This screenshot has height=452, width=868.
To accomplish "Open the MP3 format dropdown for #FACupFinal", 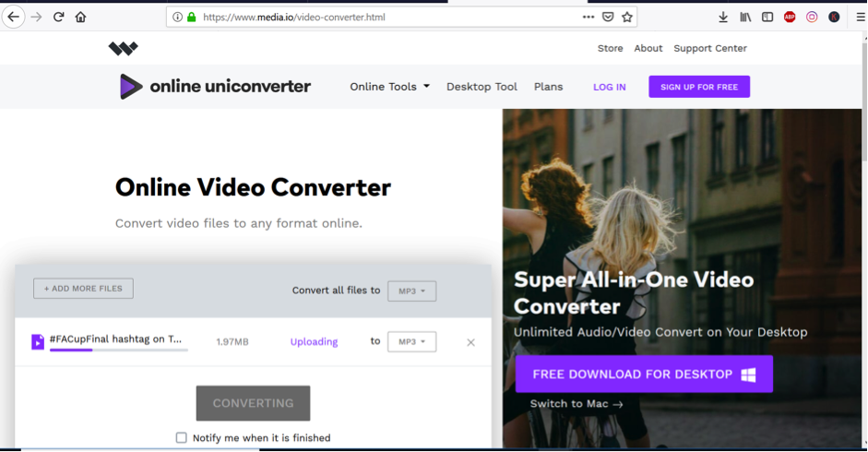I will click(411, 342).
